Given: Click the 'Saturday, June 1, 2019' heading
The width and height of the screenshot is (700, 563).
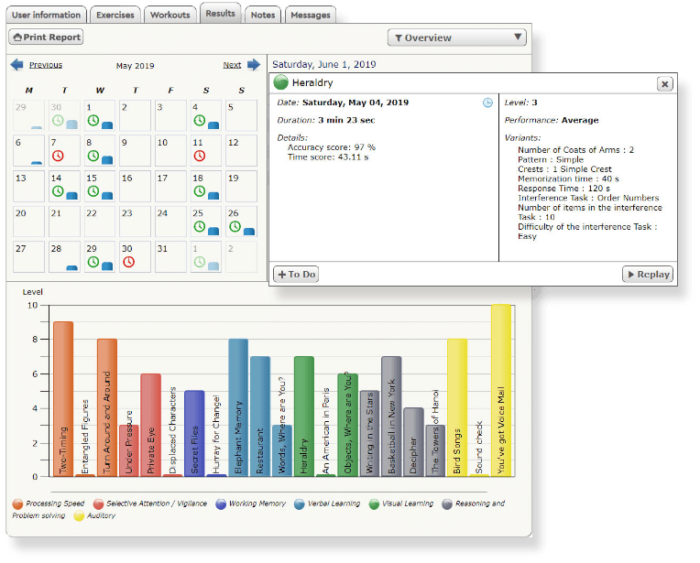Looking at the screenshot, I should click(x=324, y=64).
